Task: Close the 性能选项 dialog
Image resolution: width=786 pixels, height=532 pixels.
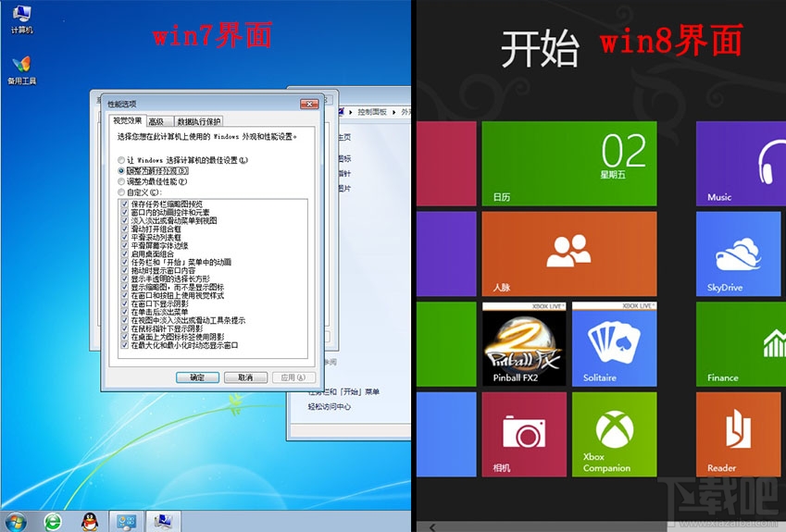Action: click(309, 104)
